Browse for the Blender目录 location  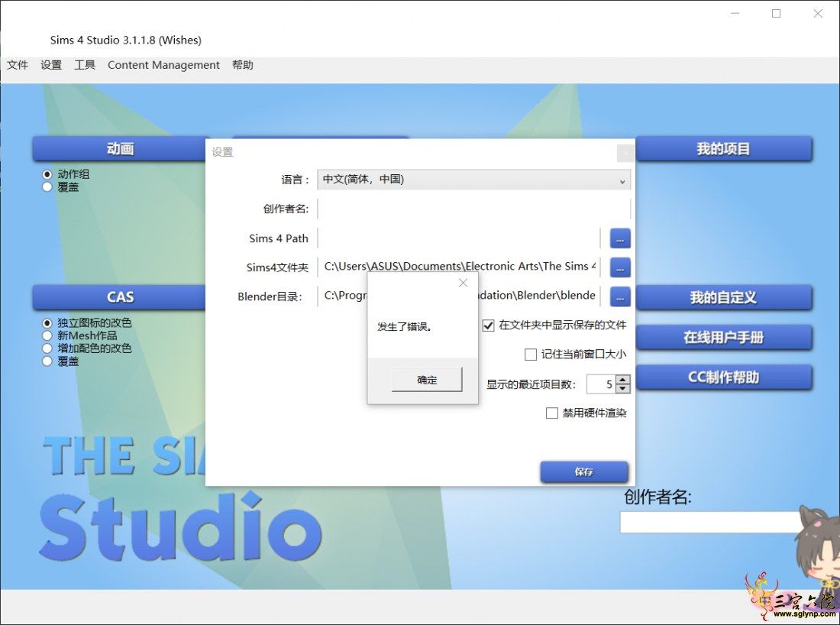click(620, 296)
